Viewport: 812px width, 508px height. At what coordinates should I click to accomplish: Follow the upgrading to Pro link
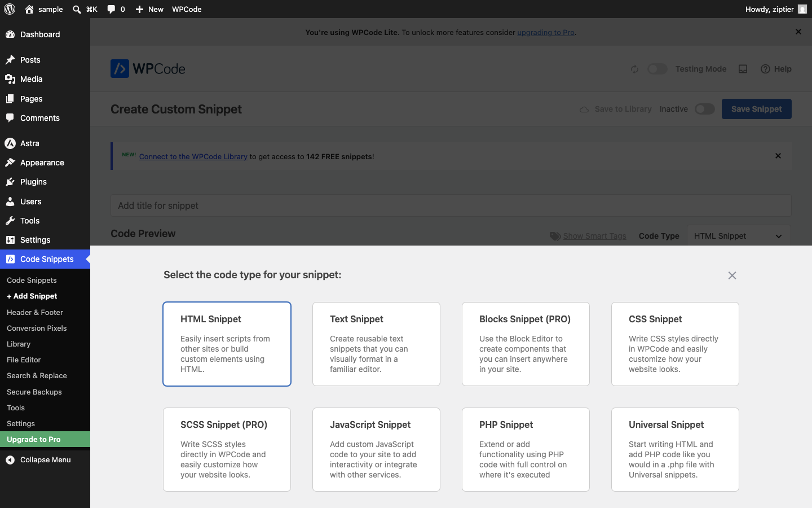(545, 32)
